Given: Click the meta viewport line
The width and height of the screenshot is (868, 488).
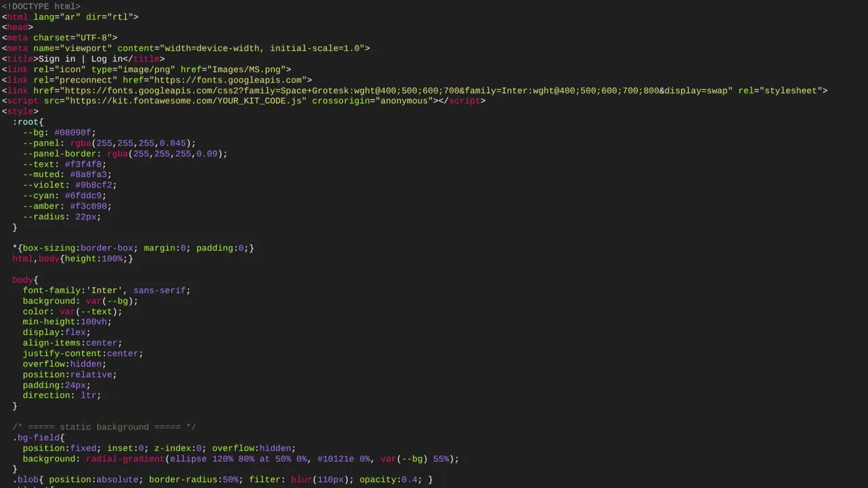Looking at the screenshot, I should coord(186,48).
